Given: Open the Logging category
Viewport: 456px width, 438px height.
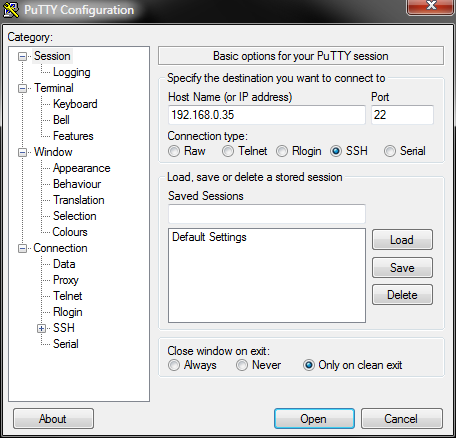Looking at the screenshot, I should [x=72, y=72].
